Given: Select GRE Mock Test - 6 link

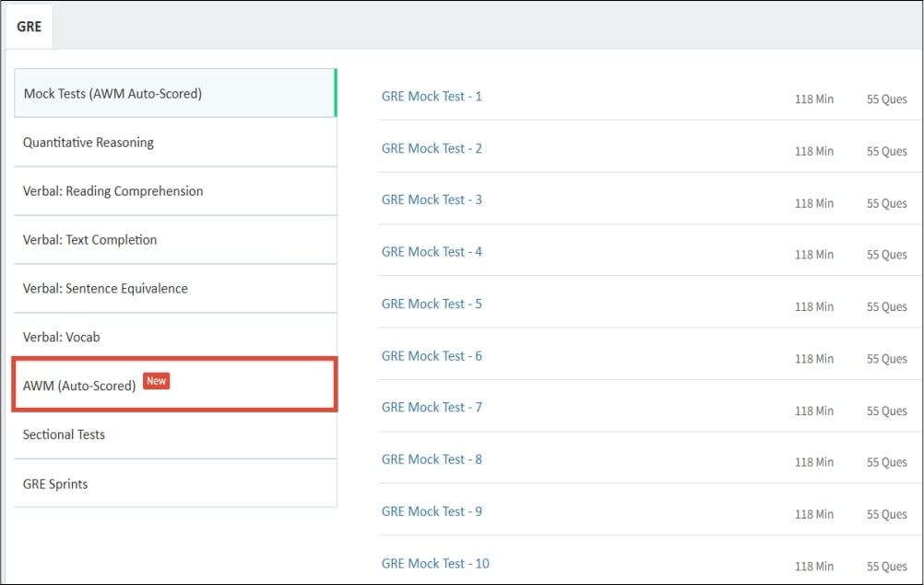Looking at the screenshot, I should click(432, 356).
